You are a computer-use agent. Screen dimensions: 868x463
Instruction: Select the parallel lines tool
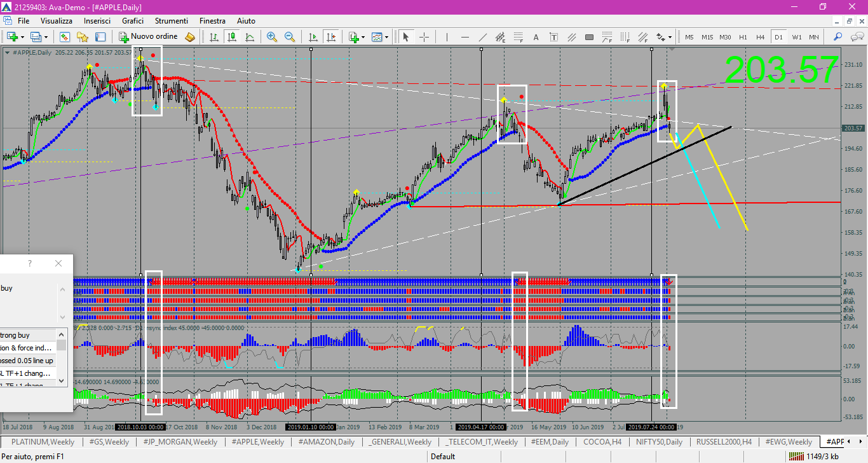click(x=572, y=36)
